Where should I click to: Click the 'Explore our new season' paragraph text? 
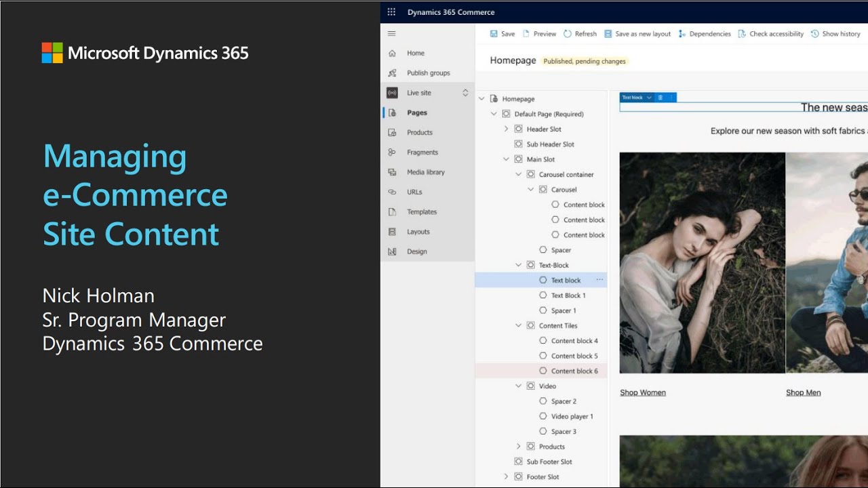789,131
